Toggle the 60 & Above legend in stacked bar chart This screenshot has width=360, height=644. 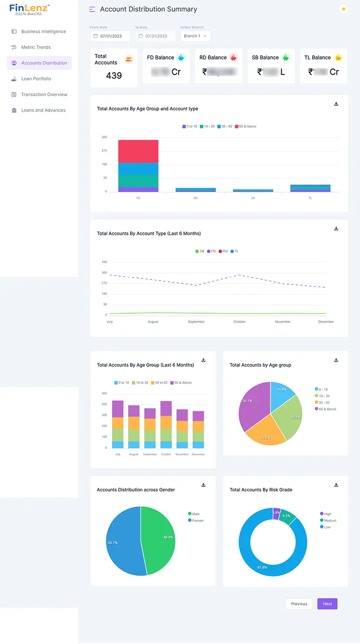pos(246,126)
